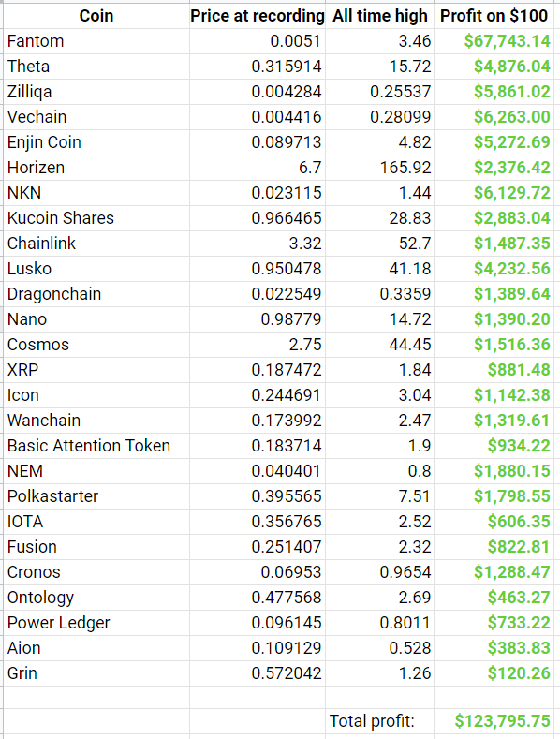Select the total value $123,795.75
Viewport: 560px width, 739px height.
click(x=494, y=721)
